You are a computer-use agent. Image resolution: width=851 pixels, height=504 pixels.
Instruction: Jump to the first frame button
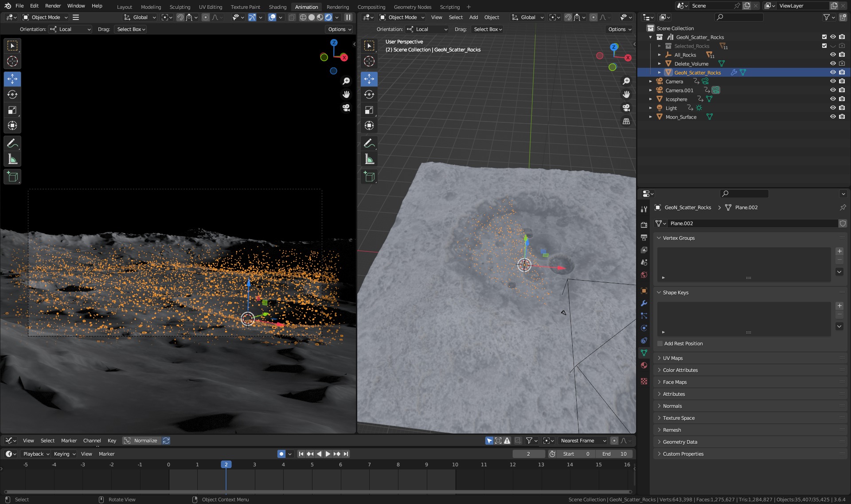click(301, 454)
